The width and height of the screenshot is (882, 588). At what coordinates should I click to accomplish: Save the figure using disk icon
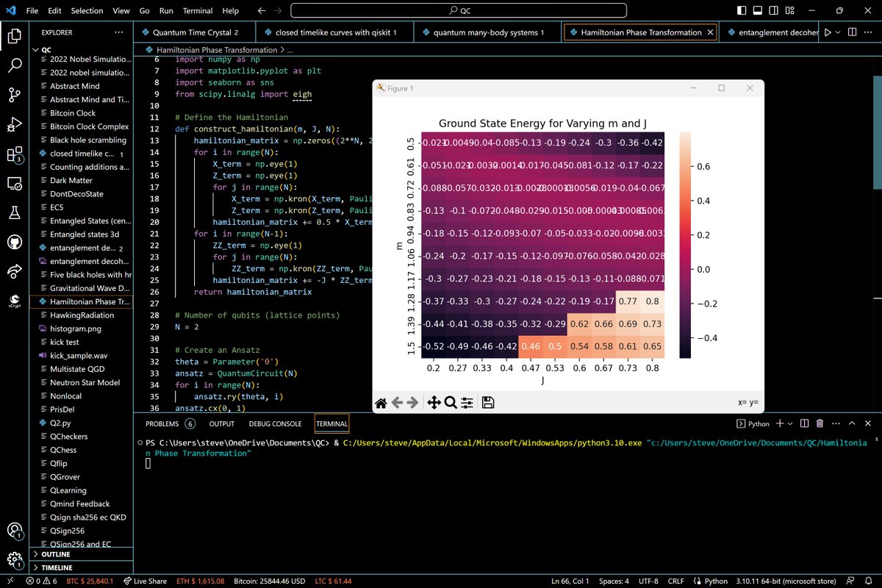[x=488, y=402]
